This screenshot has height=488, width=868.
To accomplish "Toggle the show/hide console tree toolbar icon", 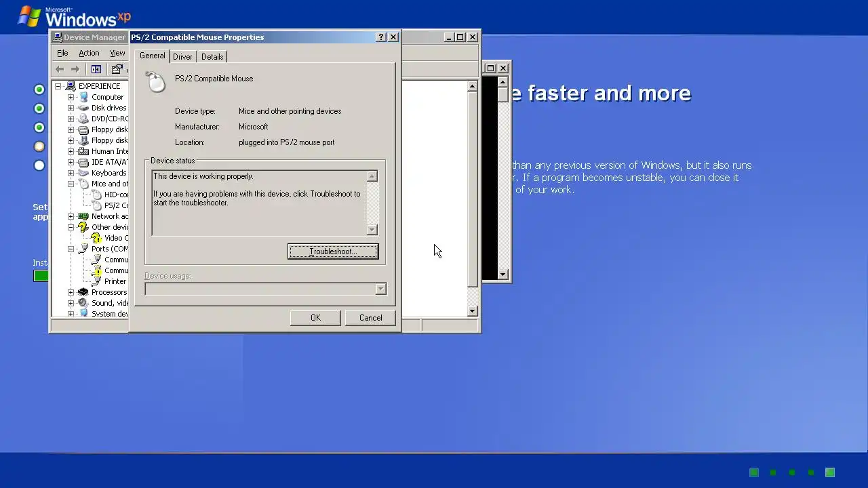I will point(96,69).
